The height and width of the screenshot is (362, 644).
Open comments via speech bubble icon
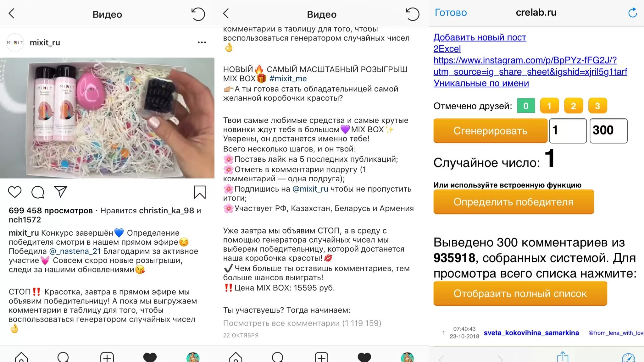38,192
